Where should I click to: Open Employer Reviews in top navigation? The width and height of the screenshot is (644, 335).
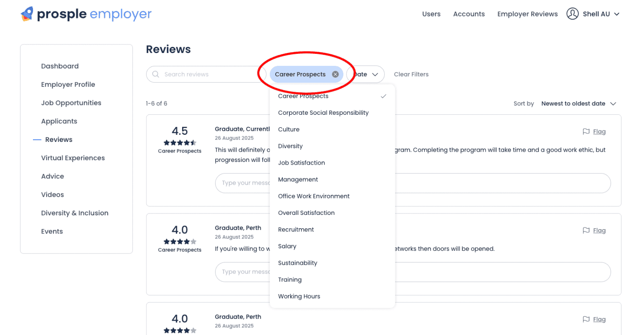pyautogui.click(x=527, y=14)
